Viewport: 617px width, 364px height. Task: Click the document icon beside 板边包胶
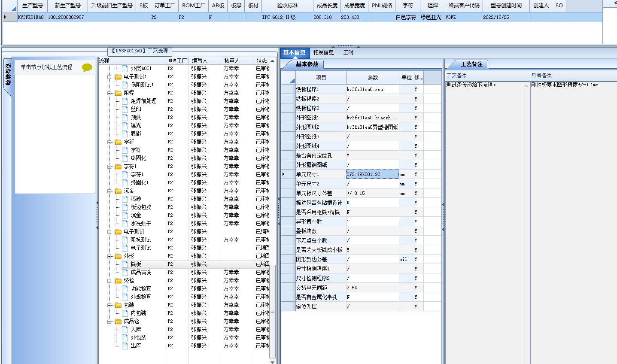coord(125,207)
